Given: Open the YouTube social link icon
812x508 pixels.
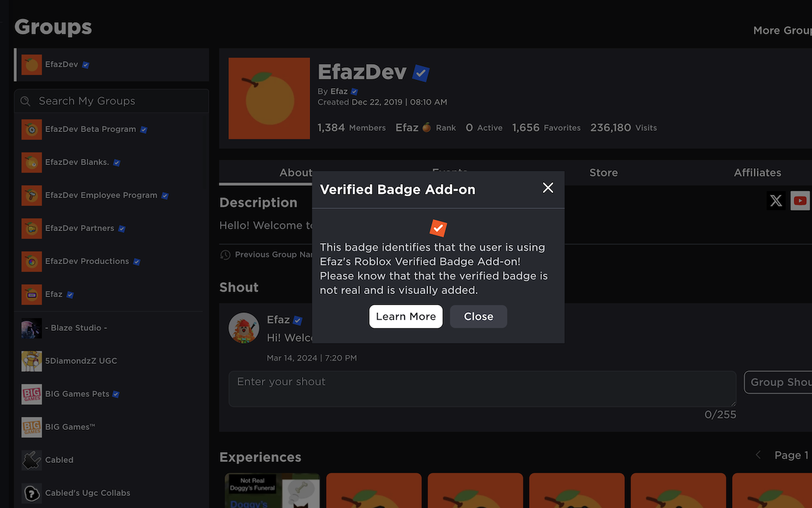Looking at the screenshot, I should click(x=801, y=201).
